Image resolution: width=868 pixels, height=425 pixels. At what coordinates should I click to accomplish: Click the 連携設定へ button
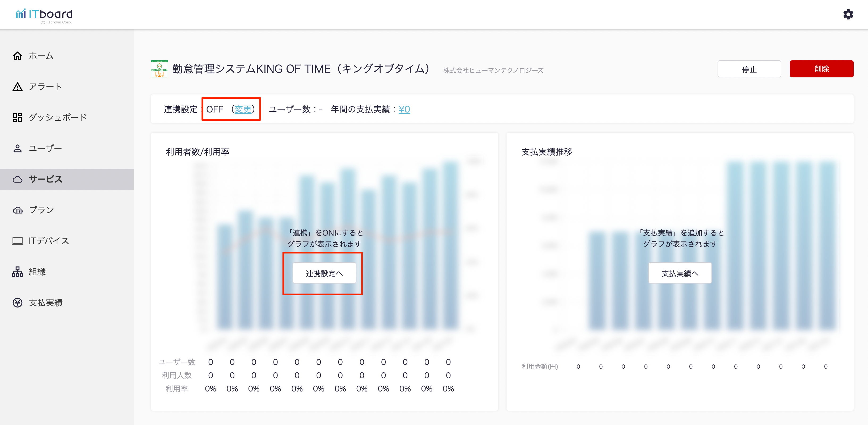pos(324,273)
